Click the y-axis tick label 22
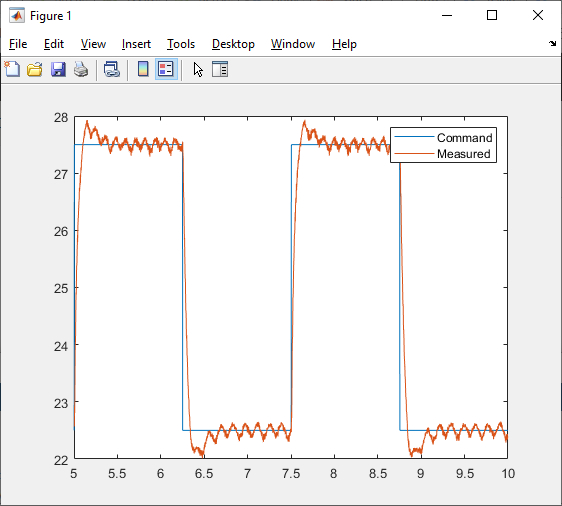The height and width of the screenshot is (506, 562). click(x=61, y=460)
